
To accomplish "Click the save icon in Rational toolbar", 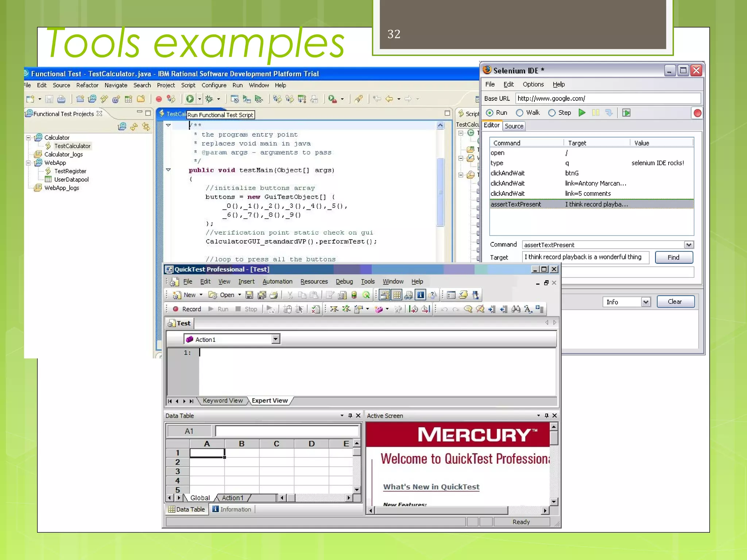I will point(49,99).
